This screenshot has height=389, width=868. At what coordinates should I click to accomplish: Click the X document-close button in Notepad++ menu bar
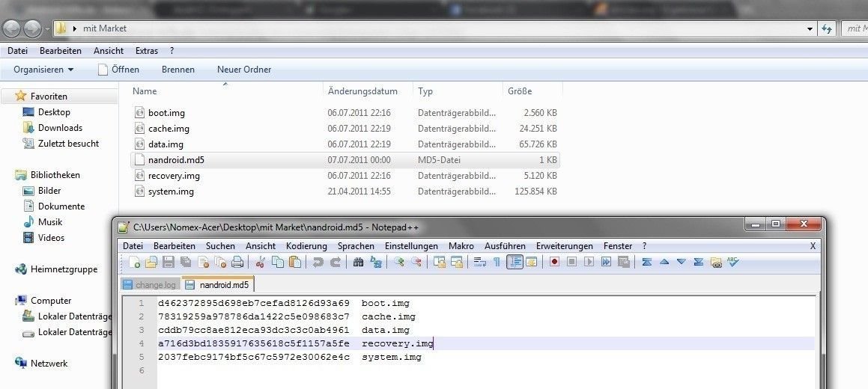point(813,246)
